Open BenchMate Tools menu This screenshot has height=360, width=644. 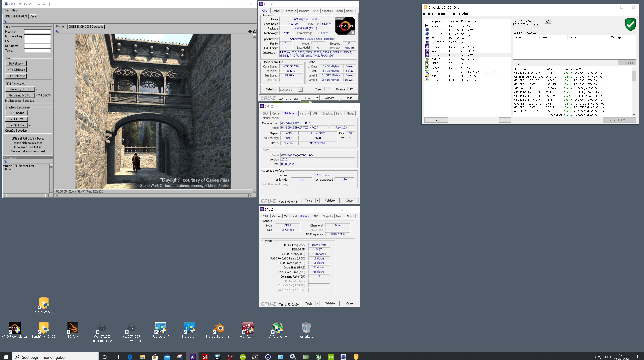tap(426, 14)
